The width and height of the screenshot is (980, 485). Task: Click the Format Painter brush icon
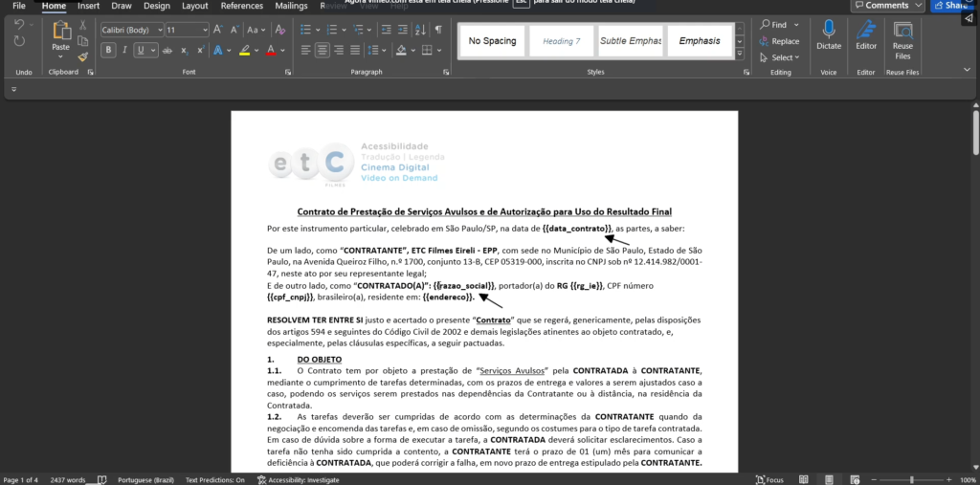(x=83, y=56)
